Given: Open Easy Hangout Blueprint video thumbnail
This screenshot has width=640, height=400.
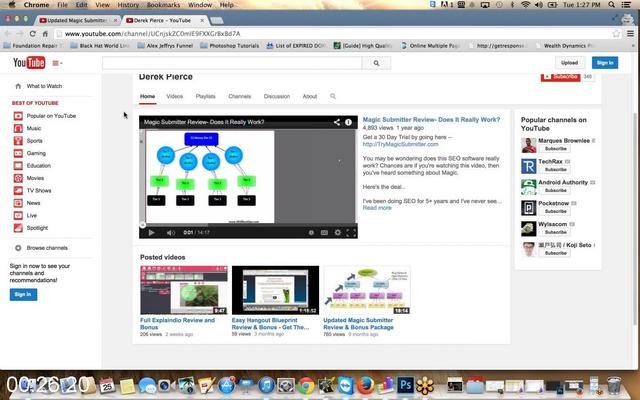Looking at the screenshot, I should (276, 290).
